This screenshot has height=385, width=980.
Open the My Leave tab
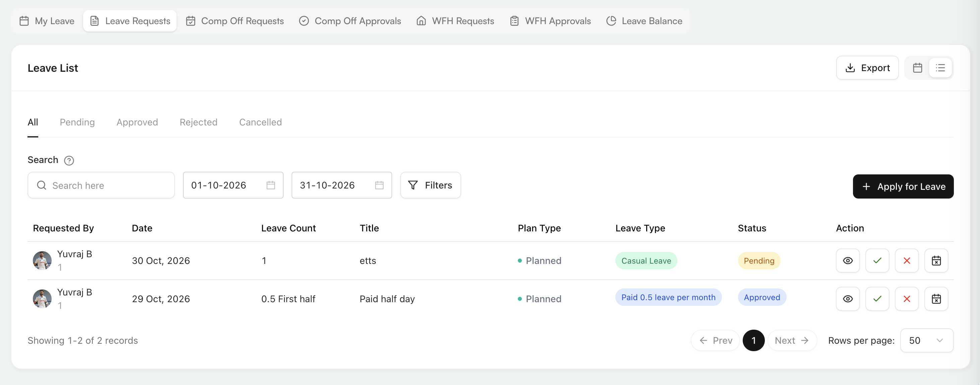47,21
